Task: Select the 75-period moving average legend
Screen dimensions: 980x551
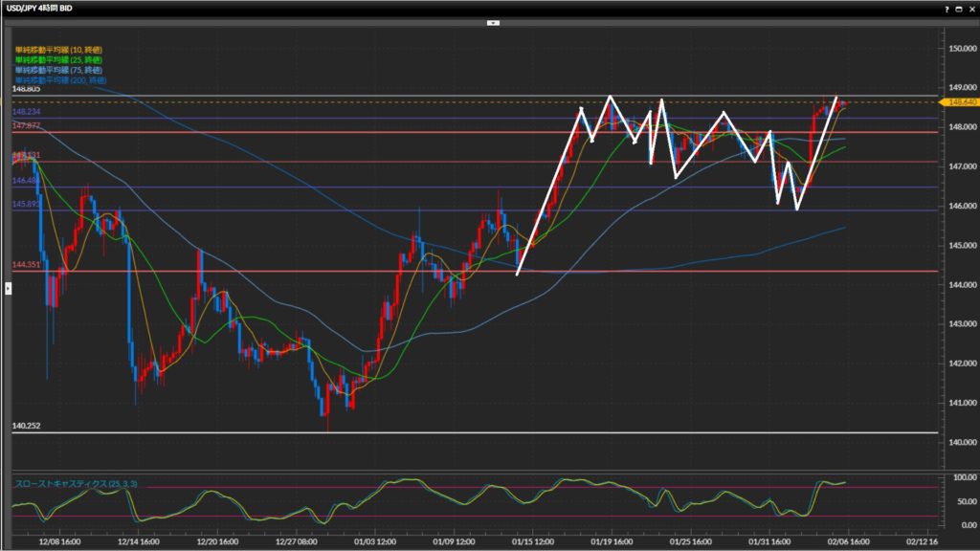Action: click(x=57, y=70)
